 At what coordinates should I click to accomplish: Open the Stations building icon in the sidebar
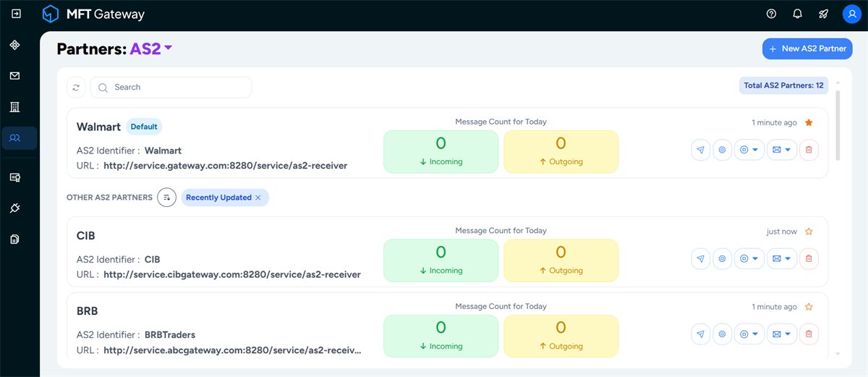point(14,107)
